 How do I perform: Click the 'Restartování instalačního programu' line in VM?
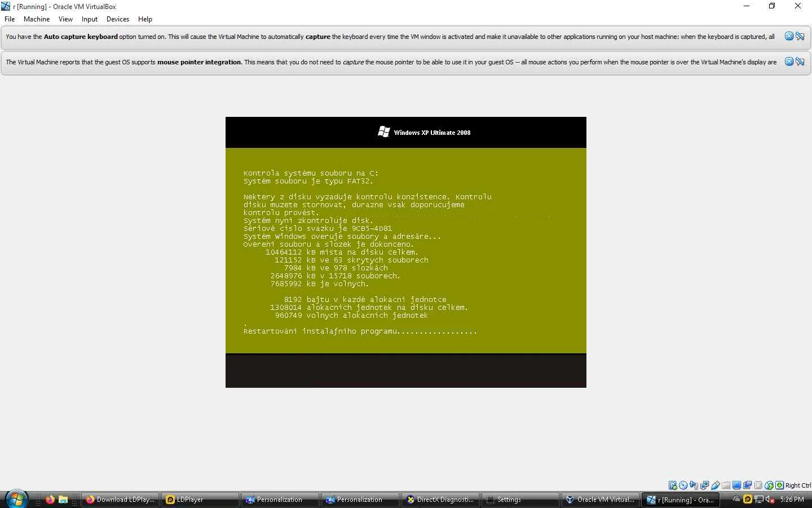coord(360,331)
